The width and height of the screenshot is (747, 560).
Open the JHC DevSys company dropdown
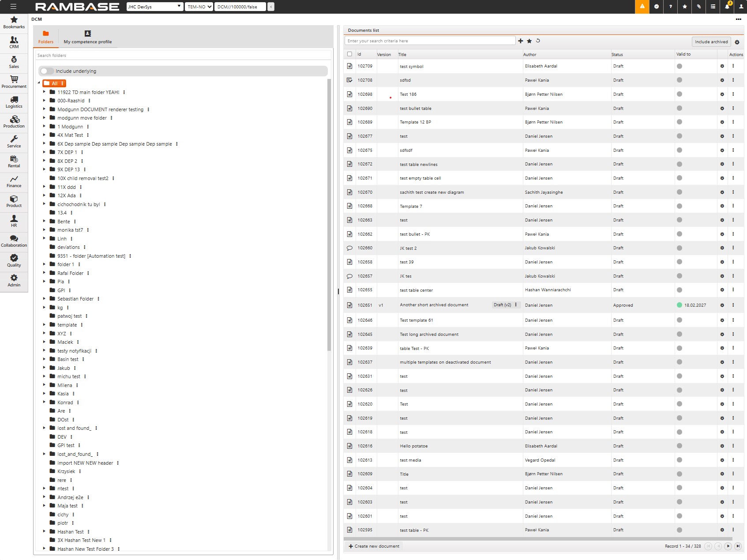154,7
